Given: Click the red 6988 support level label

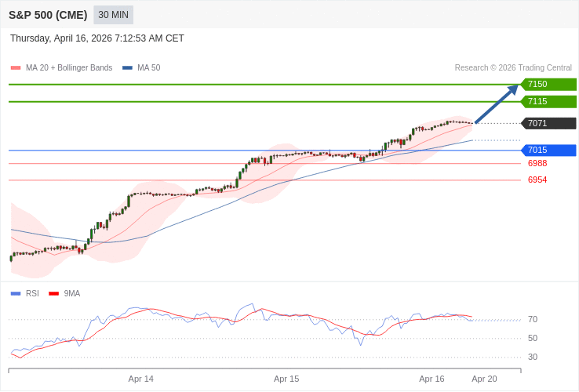Looking at the screenshot, I should click(537, 164).
